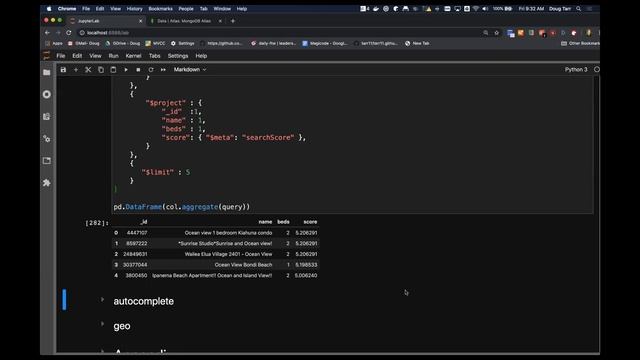Screen dimensions: 640x360
Task: Open the property inspector gears sidebar icon
Action: point(47,139)
